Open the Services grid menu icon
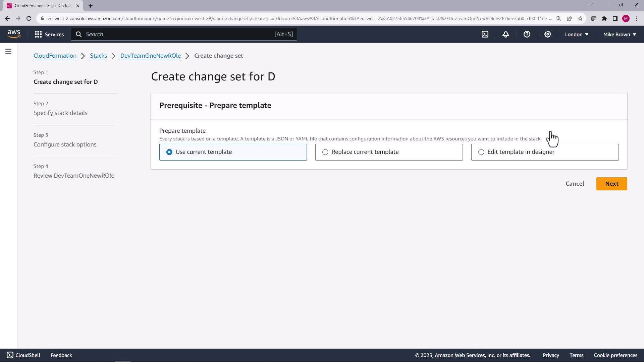 tap(38, 34)
